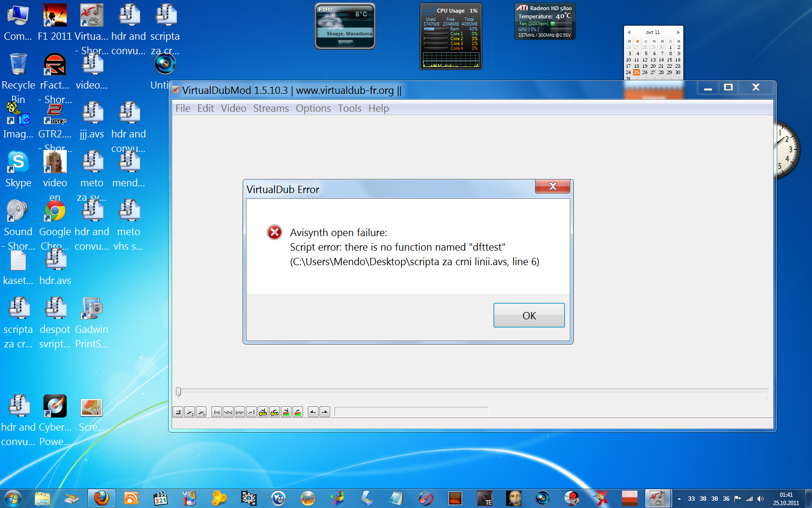Click the CPU Usage gadget graph
812x508 pixels.
451,60
